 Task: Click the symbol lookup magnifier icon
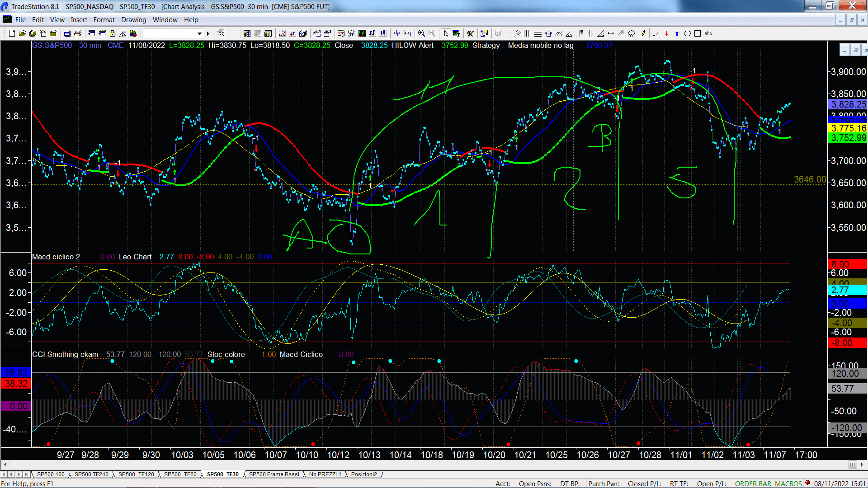[221, 33]
